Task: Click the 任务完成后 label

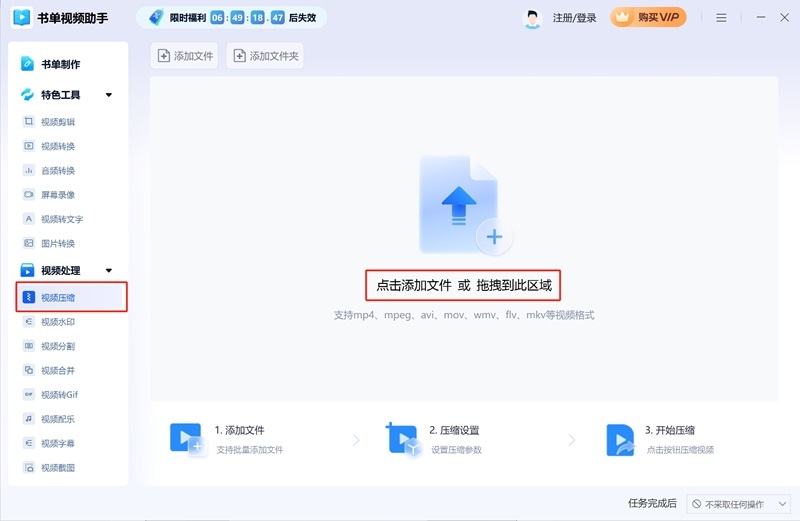Action: (x=652, y=503)
